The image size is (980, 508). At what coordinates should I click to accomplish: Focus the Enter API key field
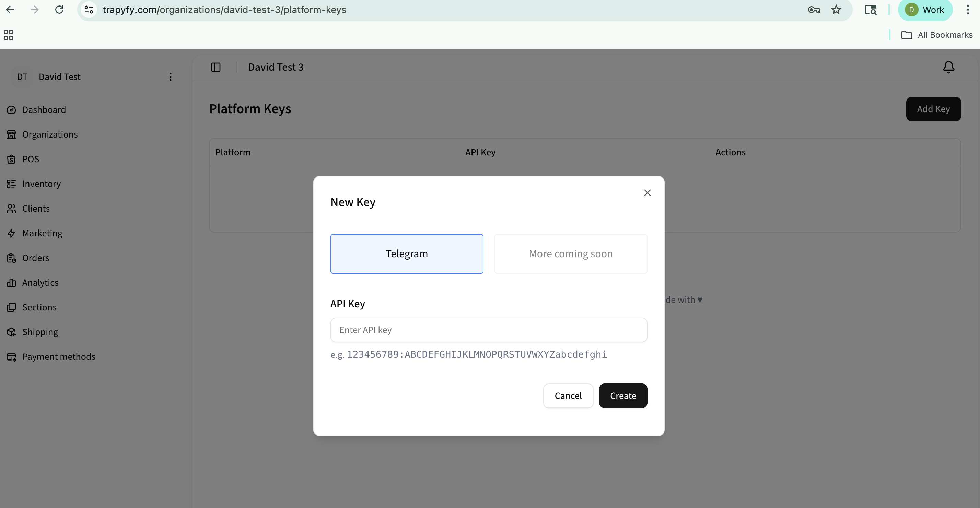point(489,330)
